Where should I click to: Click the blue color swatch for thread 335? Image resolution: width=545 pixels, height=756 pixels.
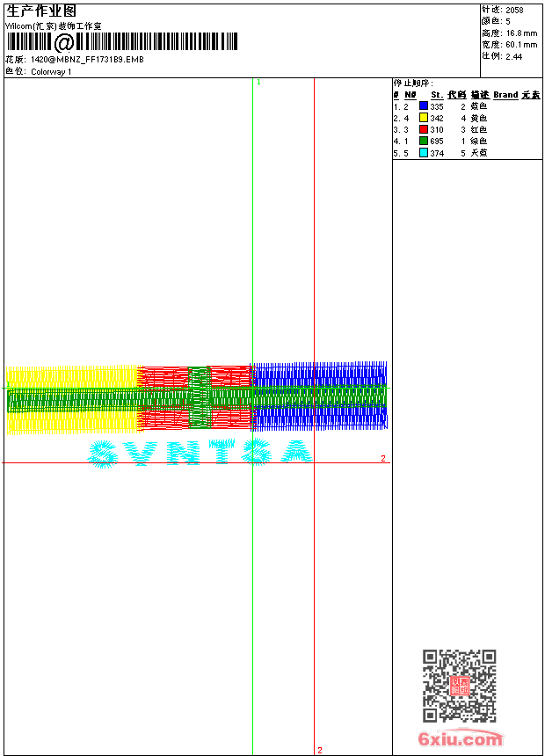(x=424, y=106)
